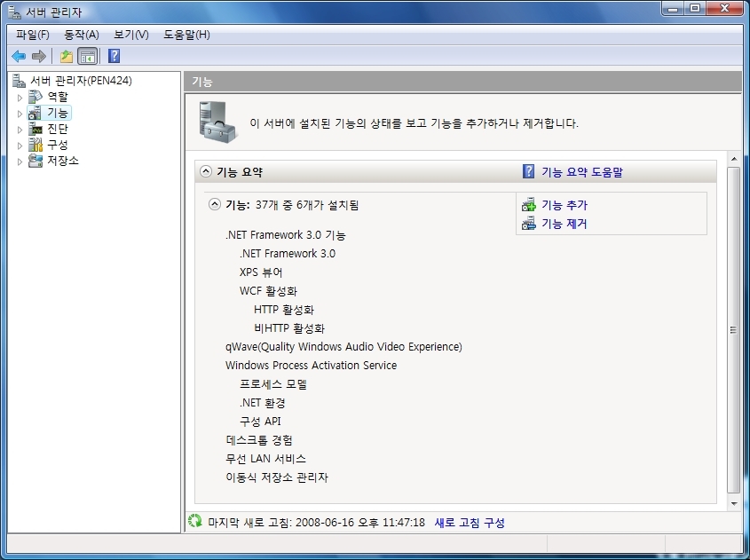Click the 구성 API entry
Screen dimensions: 750x560
pyautogui.click(x=260, y=422)
